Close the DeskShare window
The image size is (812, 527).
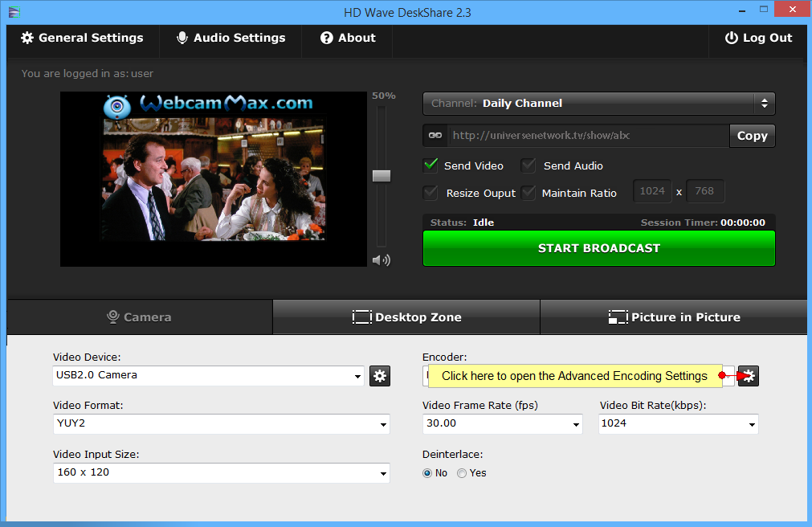[792, 9]
